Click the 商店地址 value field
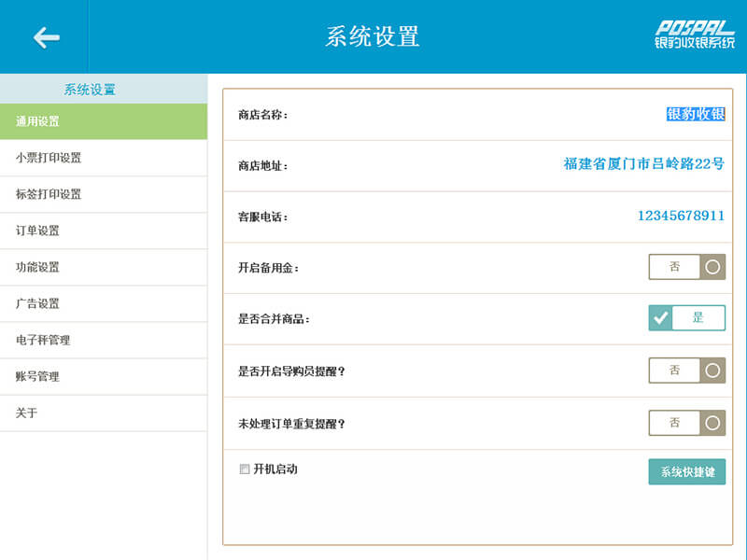 (x=643, y=164)
